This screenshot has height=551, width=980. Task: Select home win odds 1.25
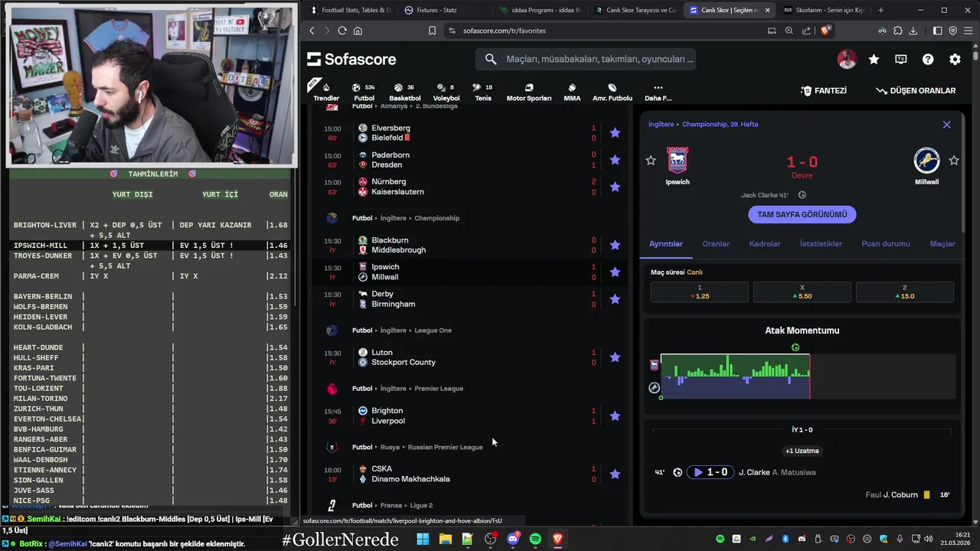click(699, 292)
